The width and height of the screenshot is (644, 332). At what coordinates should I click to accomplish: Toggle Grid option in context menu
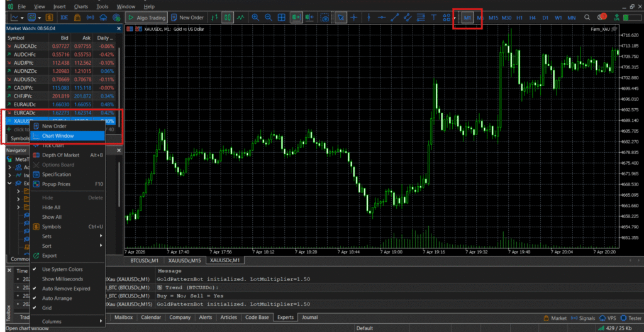click(47, 308)
